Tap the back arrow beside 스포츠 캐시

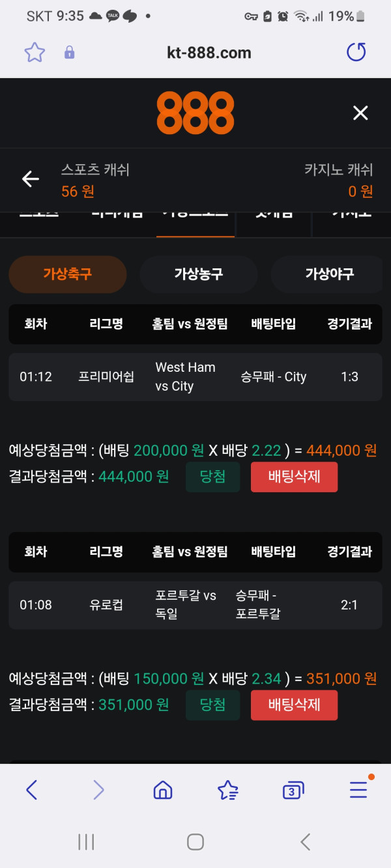coord(31,179)
